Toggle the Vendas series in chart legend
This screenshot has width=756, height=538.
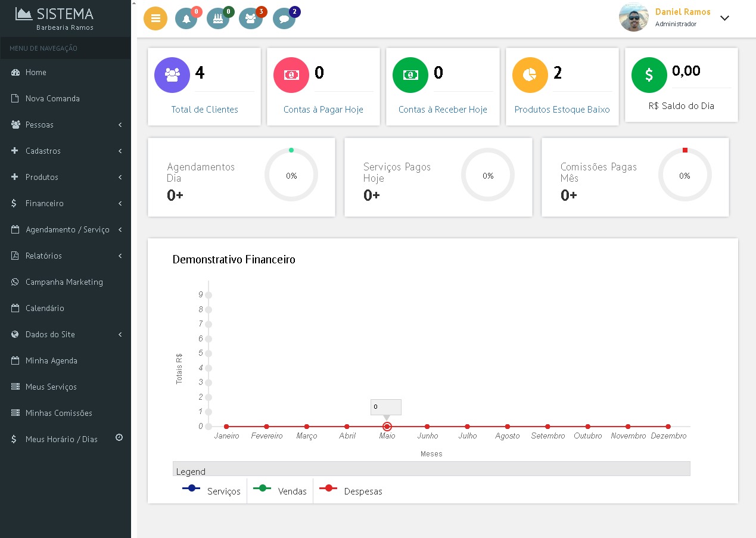[280, 491]
